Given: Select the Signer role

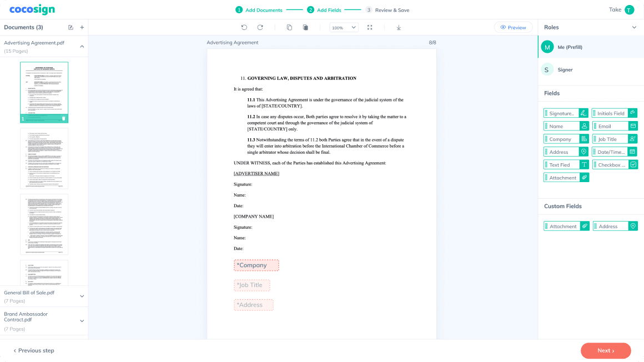Looking at the screenshot, I should point(565,70).
